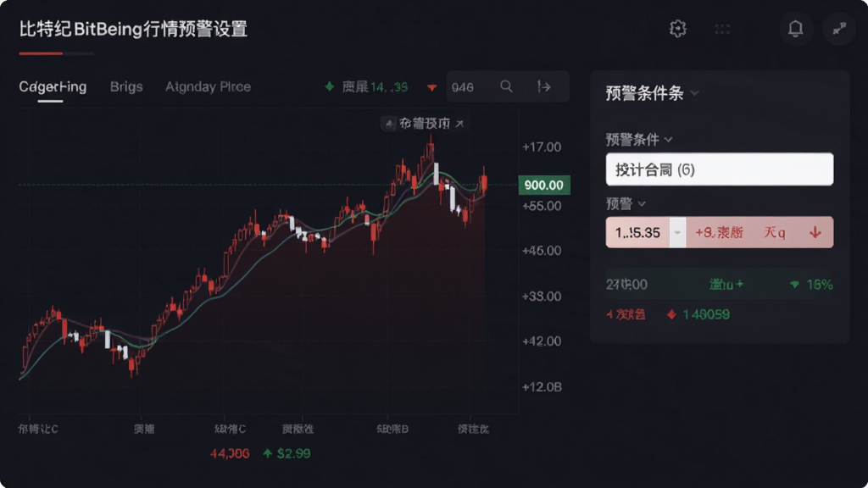
Task: Expand the 预警条件条 panel header chevron
Action: coord(695,93)
